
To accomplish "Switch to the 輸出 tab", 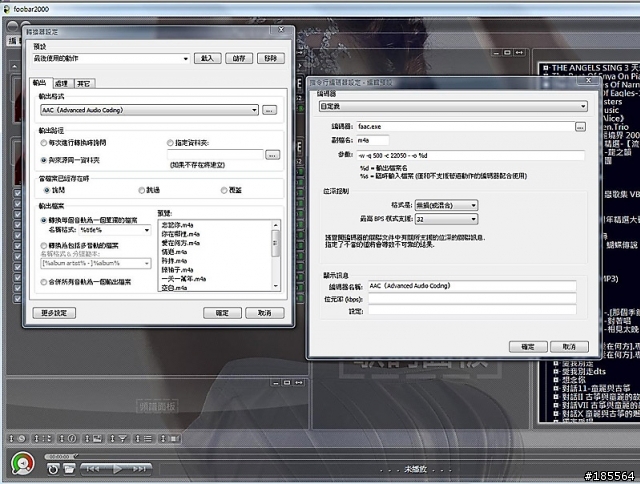I will (40, 83).
